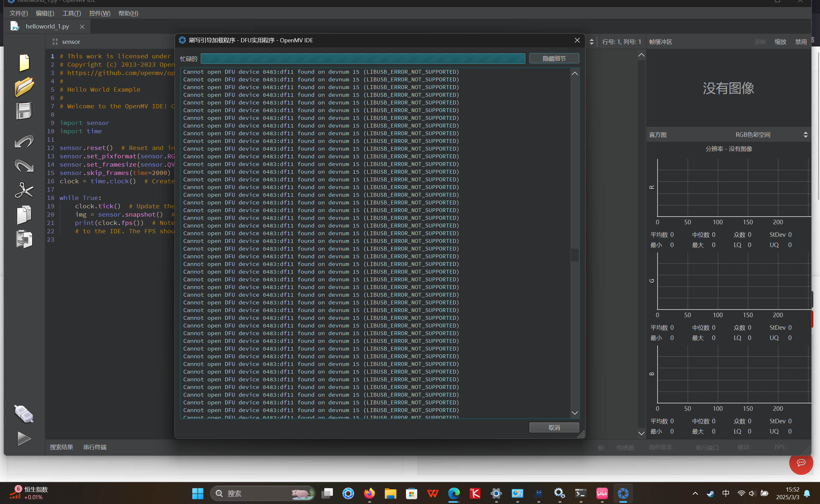The height and width of the screenshot is (504, 820).
Task: Open the RGB色彩空间 histogram dropdown
Action: pyautogui.click(x=772, y=135)
